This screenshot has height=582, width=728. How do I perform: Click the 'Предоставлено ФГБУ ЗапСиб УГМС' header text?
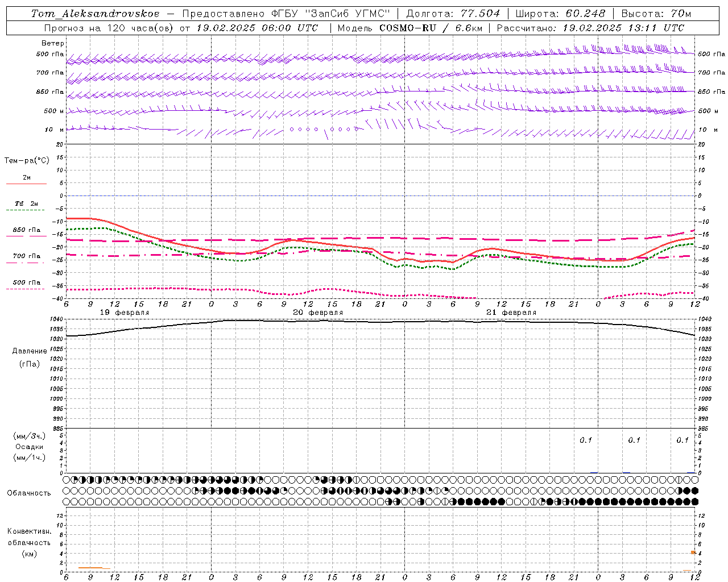pos(286,14)
